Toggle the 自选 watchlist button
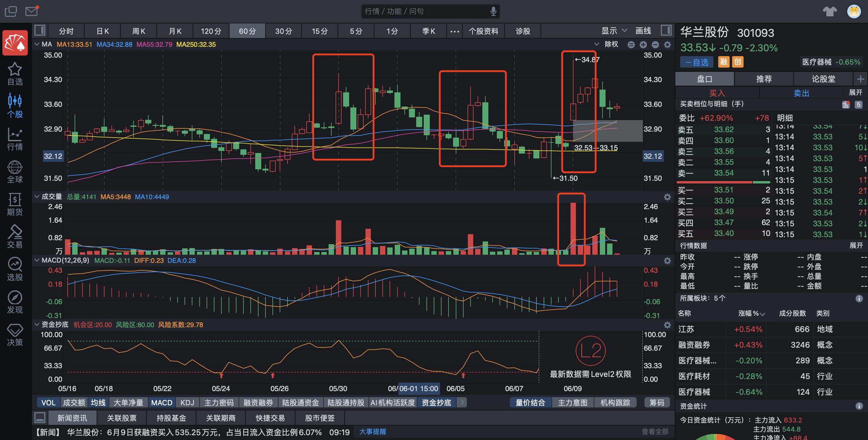The image size is (868, 440). [x=696, y=62]
